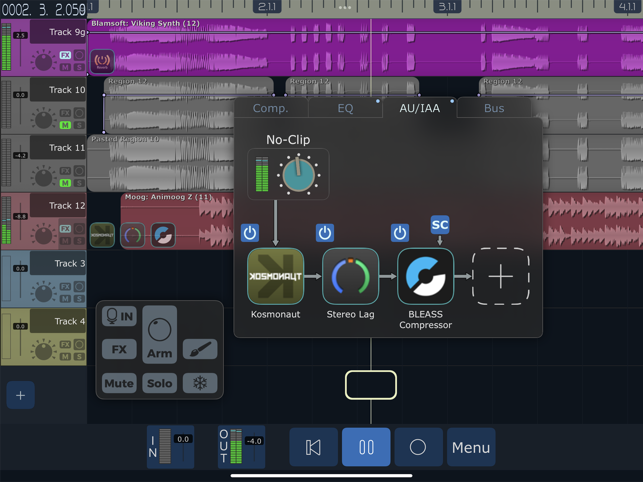Open FX from the track popup
Image resolution: width=643 pixels, height=482 pixels.
[119, 349]
